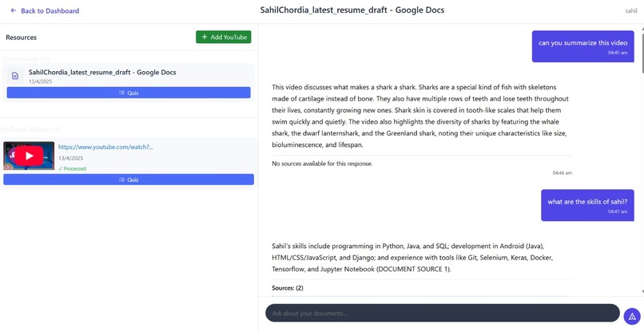Click the 'can you summarize this video' message

click(582, 43)
